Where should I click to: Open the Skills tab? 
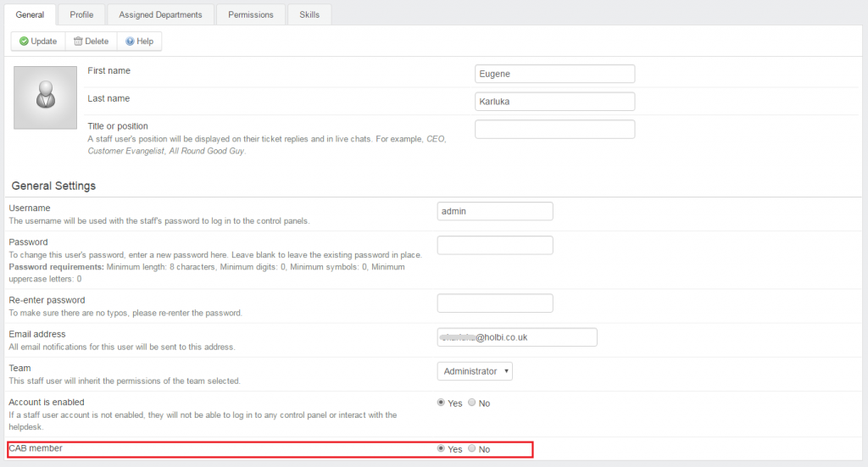click(309, 15)
